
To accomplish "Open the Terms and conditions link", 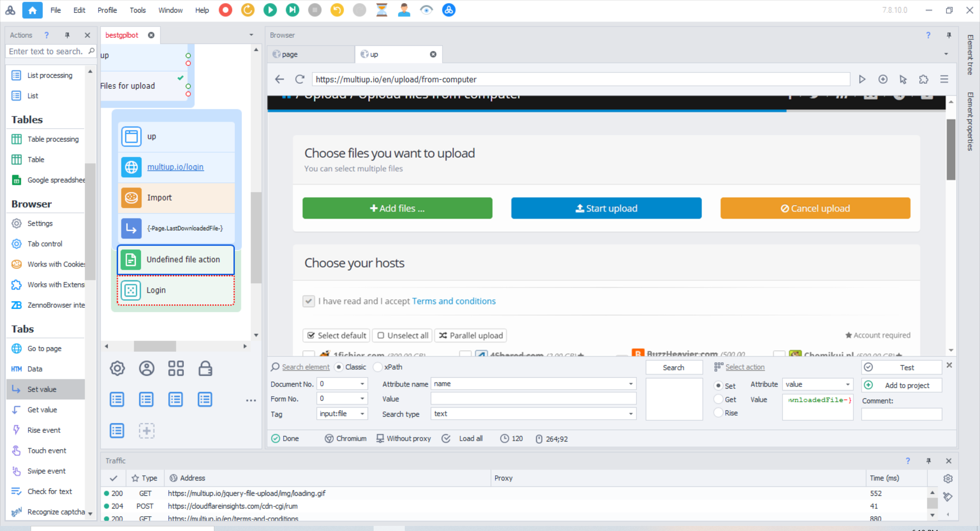I will [454, 301].
